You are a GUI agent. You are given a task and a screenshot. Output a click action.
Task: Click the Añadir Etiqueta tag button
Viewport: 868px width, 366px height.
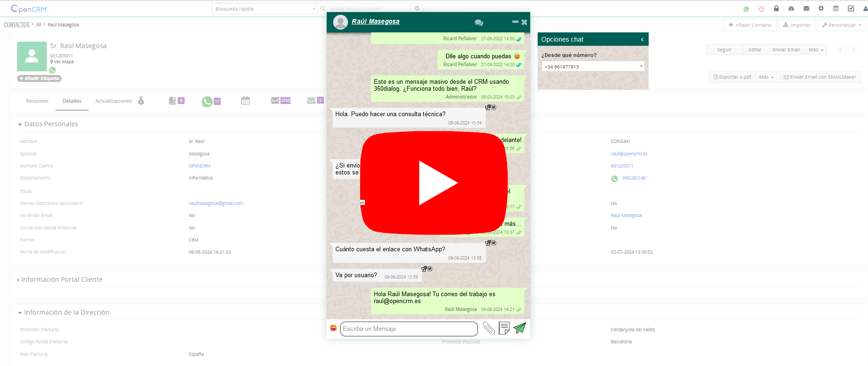[x=39, y=79]
